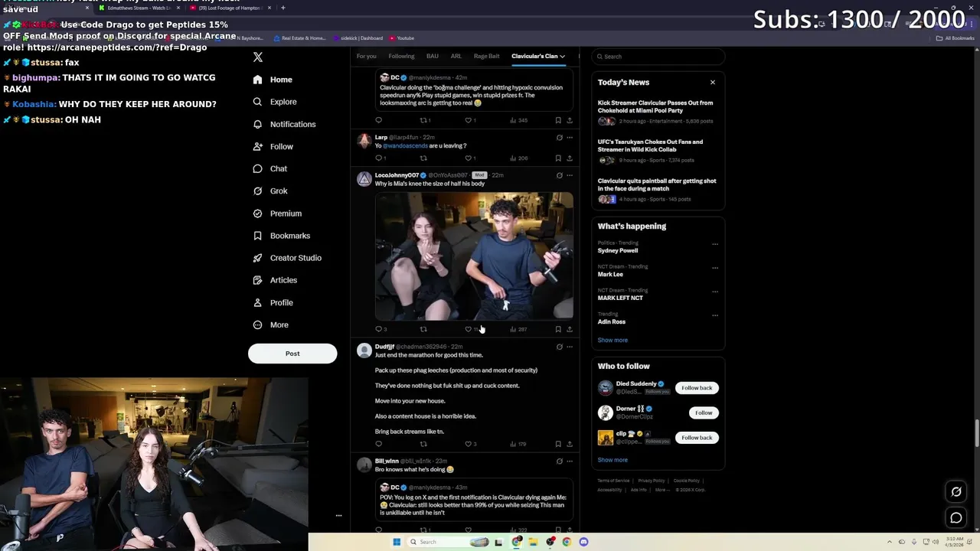
Task: Open more options for Mark Lee trend
Action: click(x=715, y=268)
